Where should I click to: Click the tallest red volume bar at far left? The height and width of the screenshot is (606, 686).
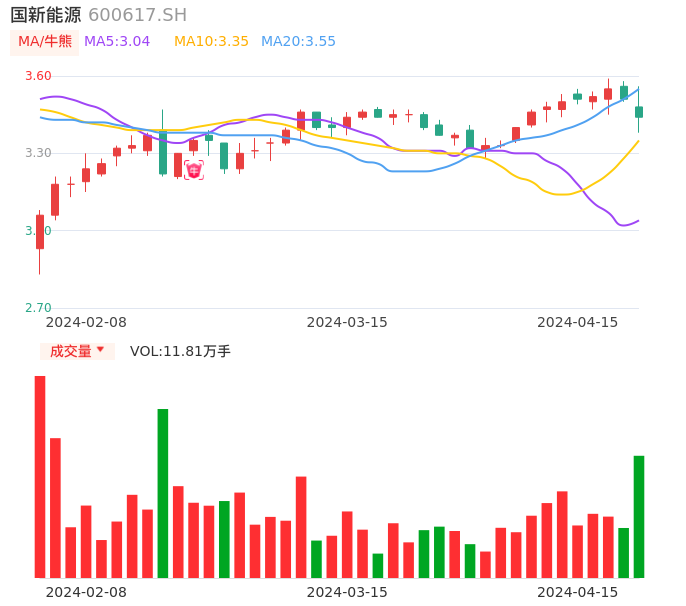click(x=40, y=476)
